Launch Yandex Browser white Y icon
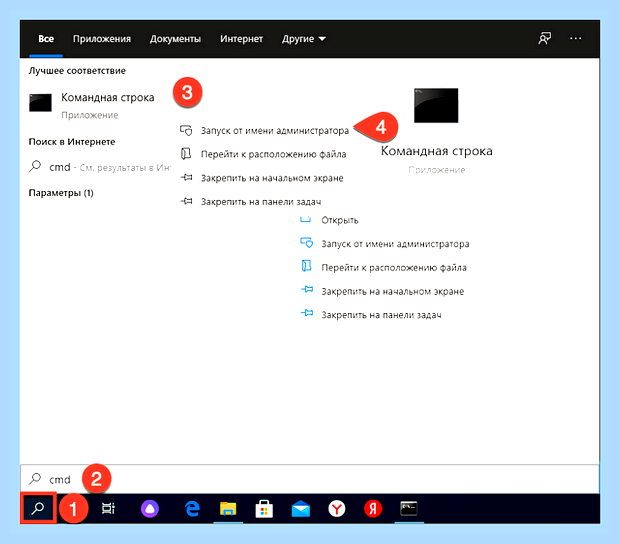Viewport: 620px width, 544px height. pyautogui.click(x=337, y=508)
